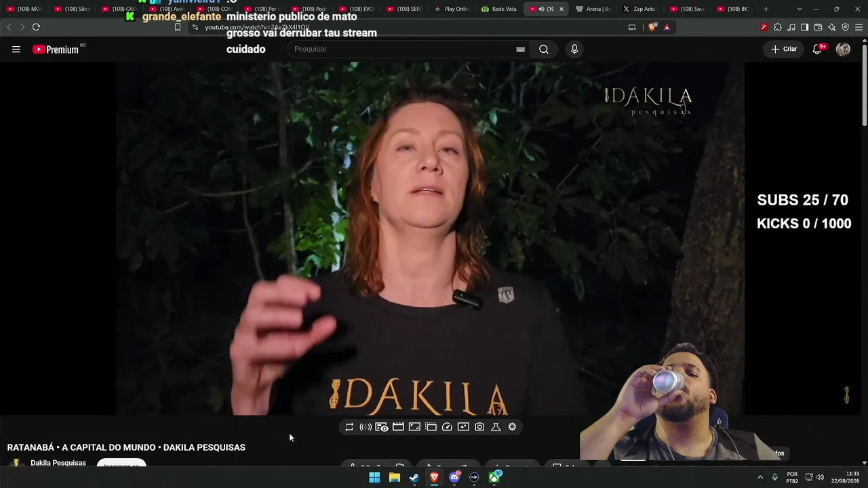Toggle the eye visibility control in video toolbar
This screenshot has width=868, height=488.
(382, 427)
